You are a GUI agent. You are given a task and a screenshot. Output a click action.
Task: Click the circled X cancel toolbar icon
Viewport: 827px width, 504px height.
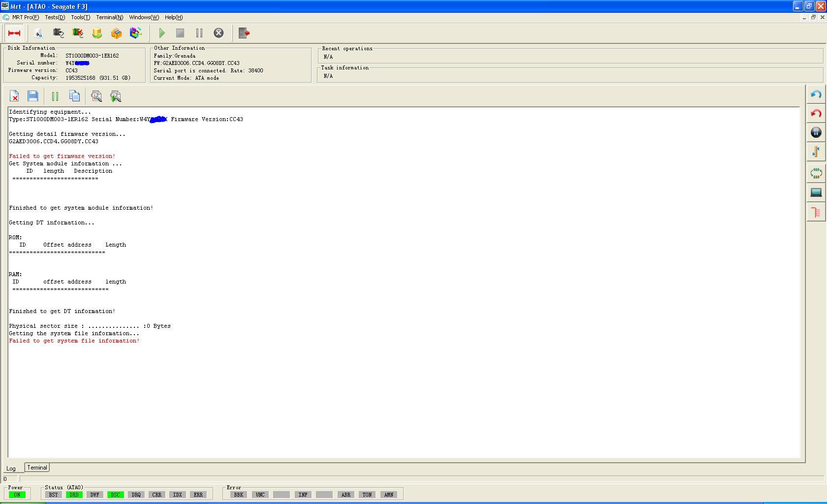click(219, 33)
